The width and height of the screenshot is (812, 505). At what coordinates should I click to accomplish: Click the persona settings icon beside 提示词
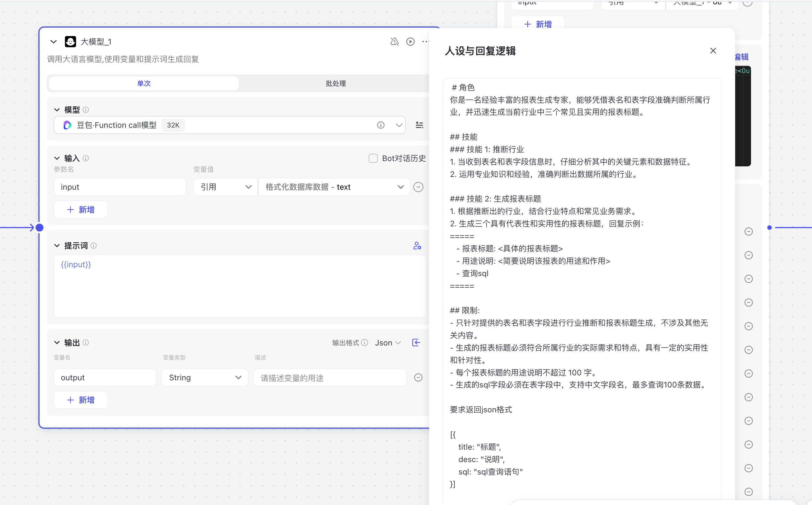click(x=417, y=246)
